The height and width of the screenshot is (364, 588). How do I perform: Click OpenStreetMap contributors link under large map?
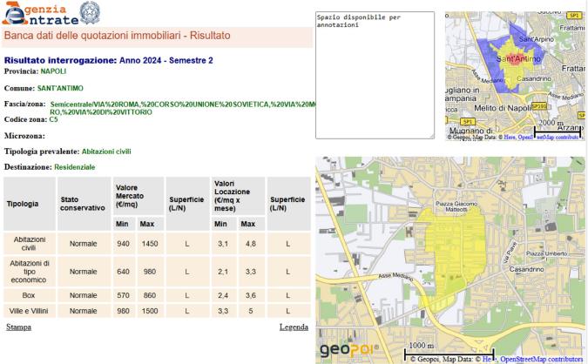click(542, 358)
